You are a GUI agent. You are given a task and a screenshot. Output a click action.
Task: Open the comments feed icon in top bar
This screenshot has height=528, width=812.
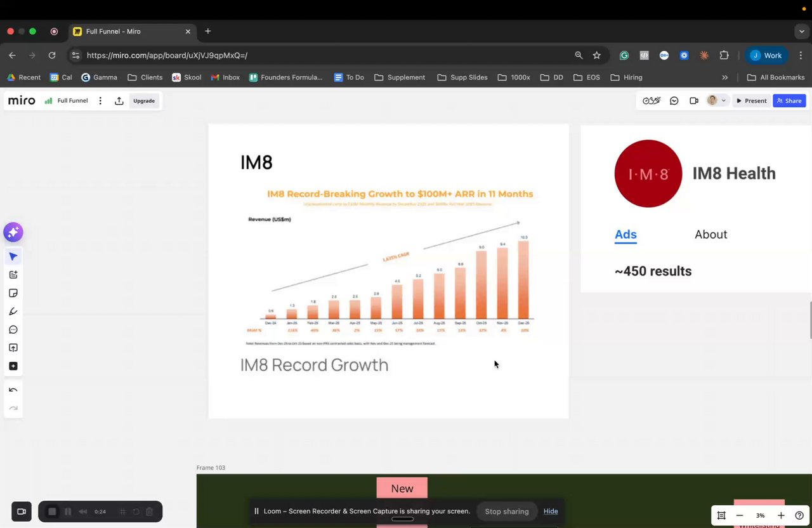pos(674,101)
